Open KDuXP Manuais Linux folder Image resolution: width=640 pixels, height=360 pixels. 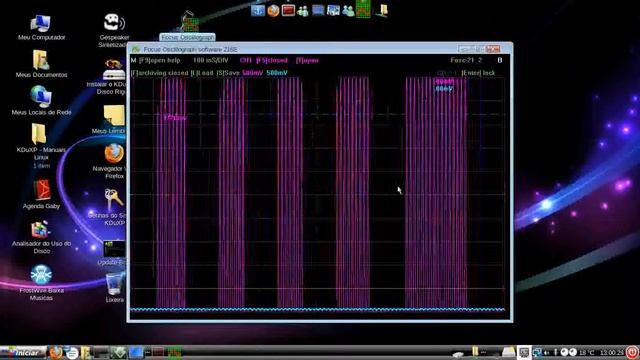coord(39,134)
